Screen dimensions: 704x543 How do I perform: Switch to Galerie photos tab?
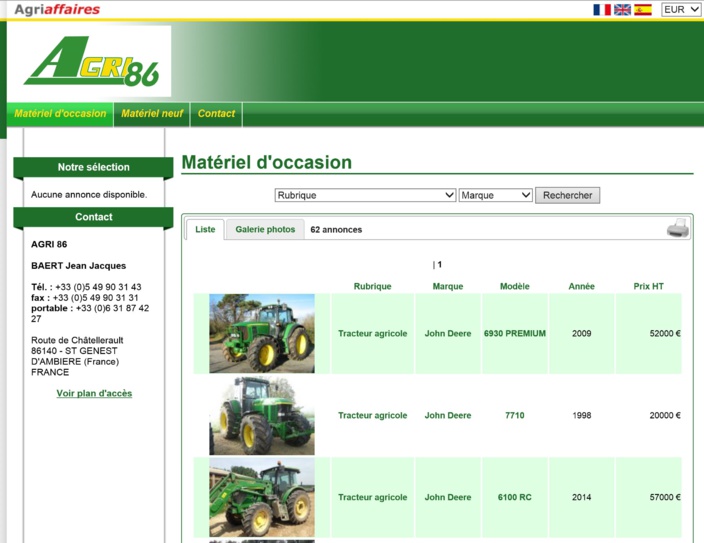pyautogui.click(x=265, y=230)
